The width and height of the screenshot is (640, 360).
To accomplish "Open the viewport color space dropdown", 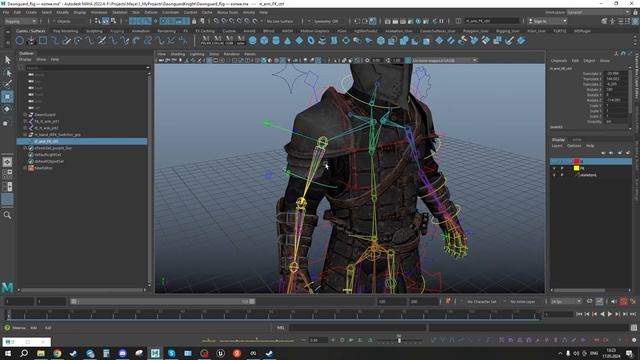I will click(x=444, y=60).
